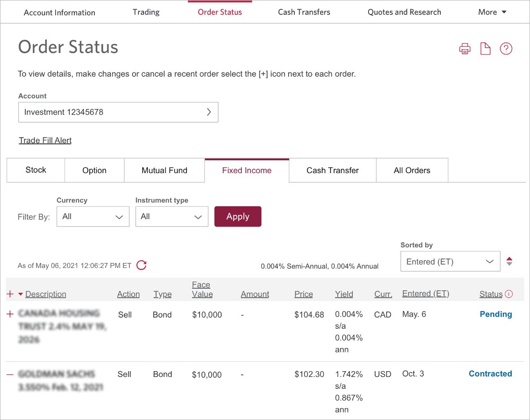Screen dimensions: 530x420
Task: Open the Trading navigation tab
Action: [x=146, y=12]
